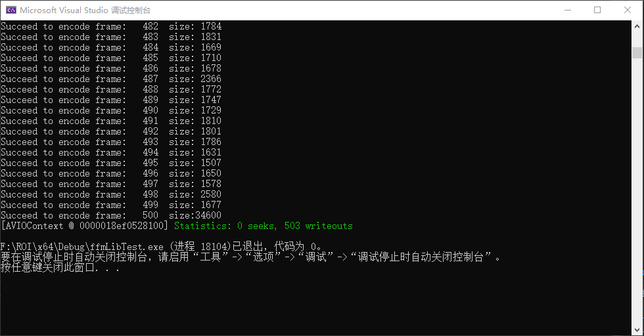Click the console app icon in title bar
This screenshot has width=644, height=336.
pyautogui.click(x=11, y=10)
